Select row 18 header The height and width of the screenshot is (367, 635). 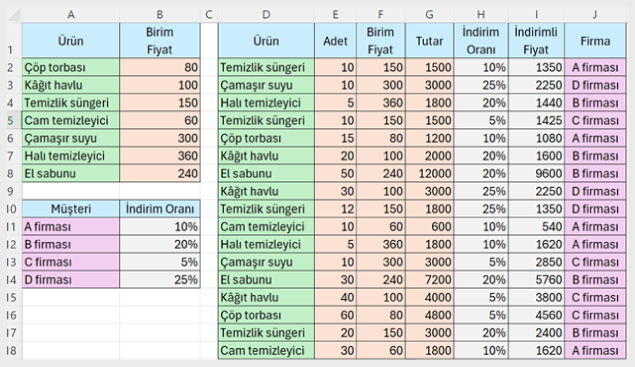(11, 350)
